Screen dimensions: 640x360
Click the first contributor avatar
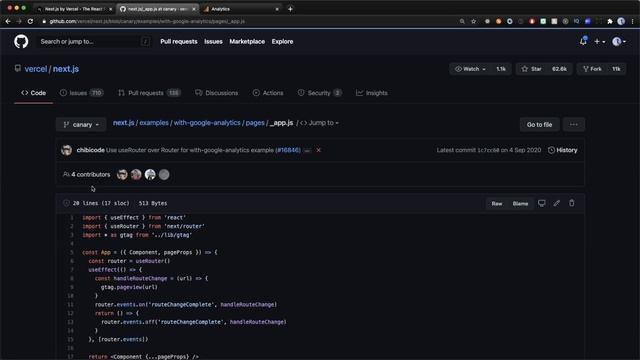click(122, 175)
